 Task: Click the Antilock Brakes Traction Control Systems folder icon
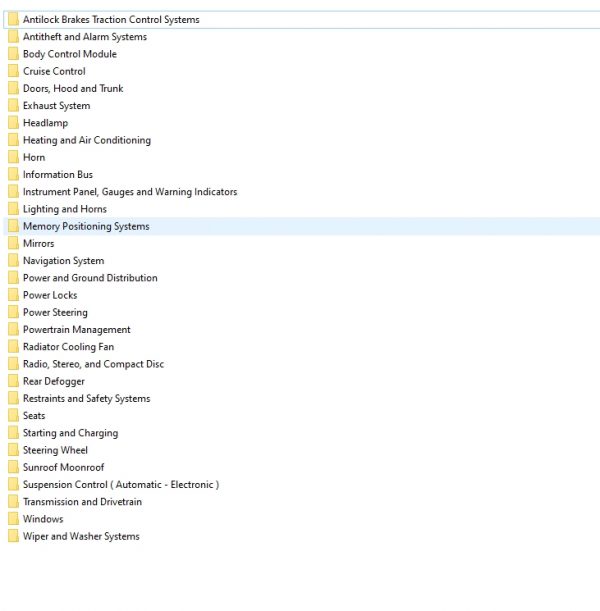pos(13,19)
